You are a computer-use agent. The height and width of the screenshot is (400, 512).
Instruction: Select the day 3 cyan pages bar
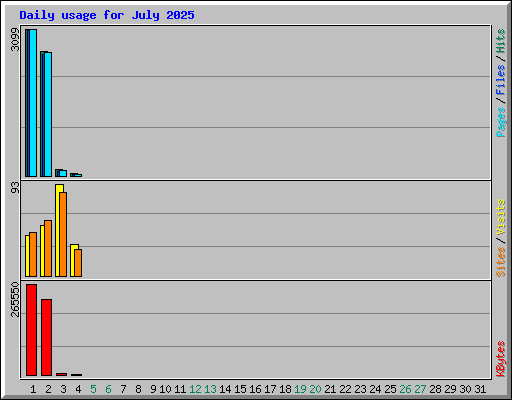63,173
